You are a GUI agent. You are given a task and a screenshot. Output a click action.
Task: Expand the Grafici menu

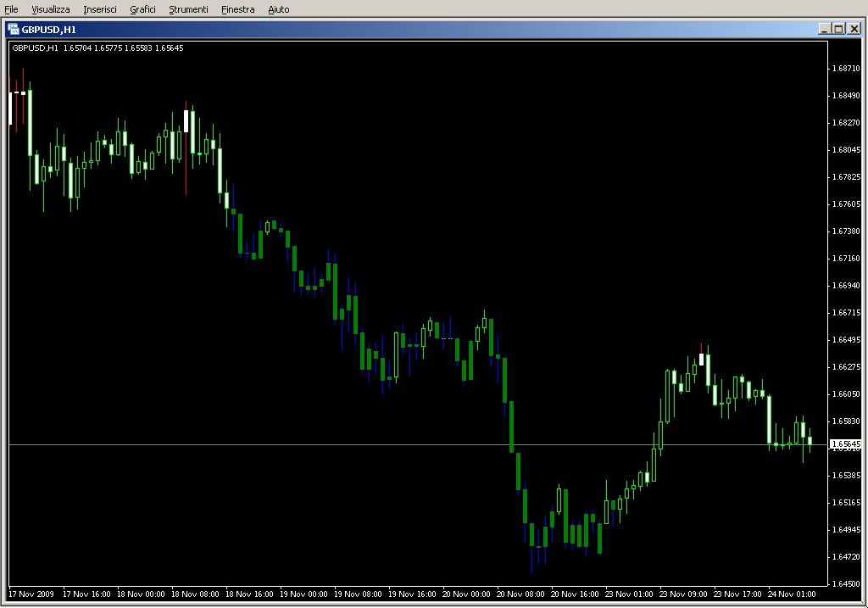click(x=142, y=9)
